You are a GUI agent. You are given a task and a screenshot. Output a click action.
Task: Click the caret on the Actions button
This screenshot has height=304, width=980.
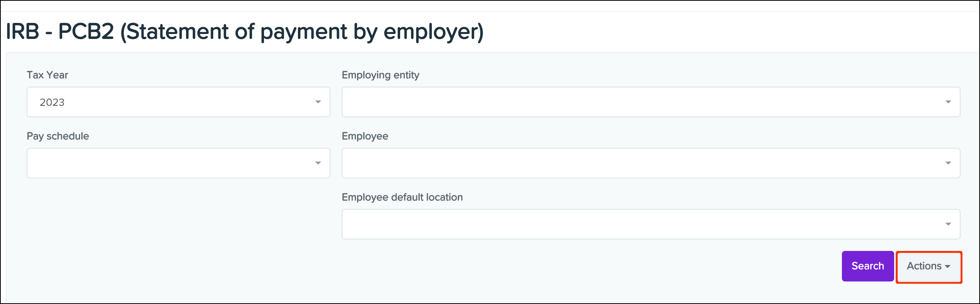click(x=948, y=267)
